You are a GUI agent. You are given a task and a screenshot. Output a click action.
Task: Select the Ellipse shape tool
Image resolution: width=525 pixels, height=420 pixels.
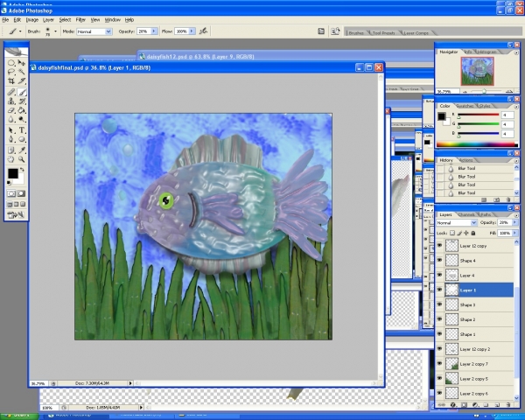point(21,139)
